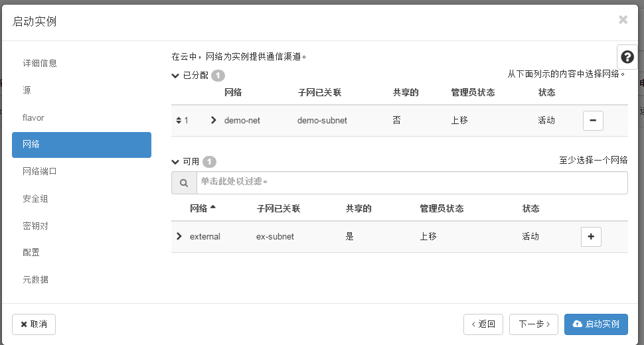The image size is (644, 345).
Task: Collapse the 可用 section
Action: click(x=175, y=162)
